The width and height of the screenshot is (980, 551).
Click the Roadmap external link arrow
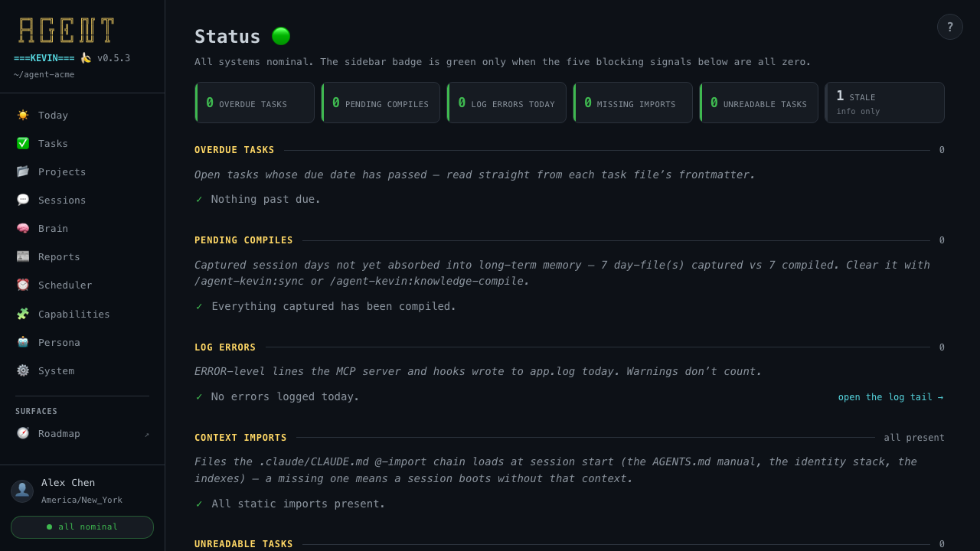coord(147,434)
